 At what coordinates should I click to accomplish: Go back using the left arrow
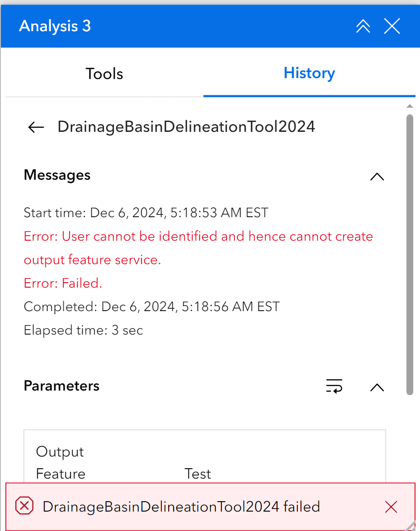[x=36, y=127]
